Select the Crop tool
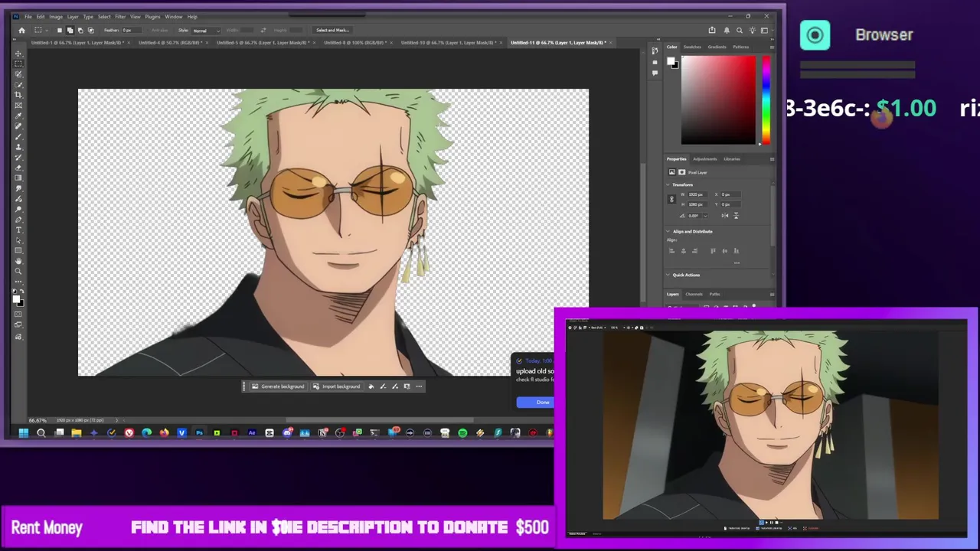 pos(18,95)
